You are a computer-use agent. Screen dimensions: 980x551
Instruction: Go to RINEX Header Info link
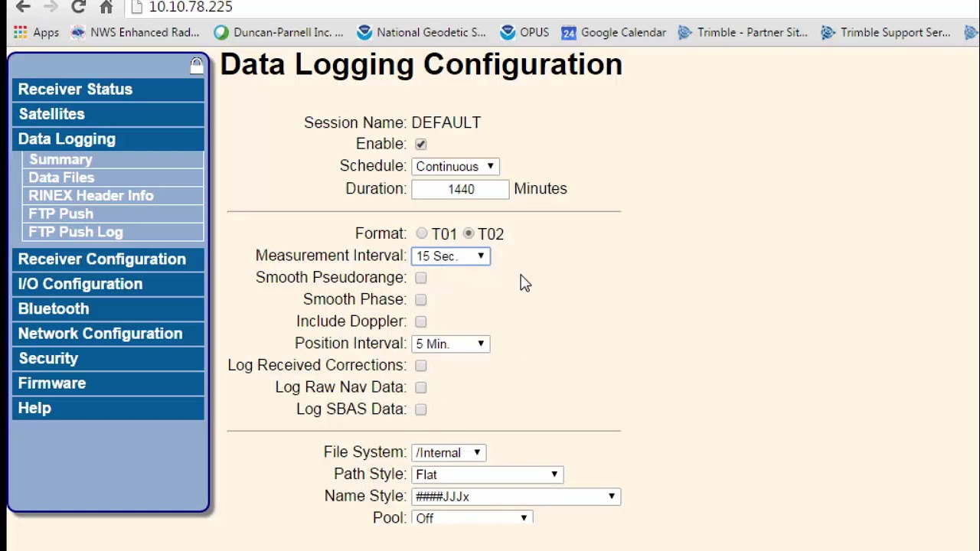(x=114, y=196)
